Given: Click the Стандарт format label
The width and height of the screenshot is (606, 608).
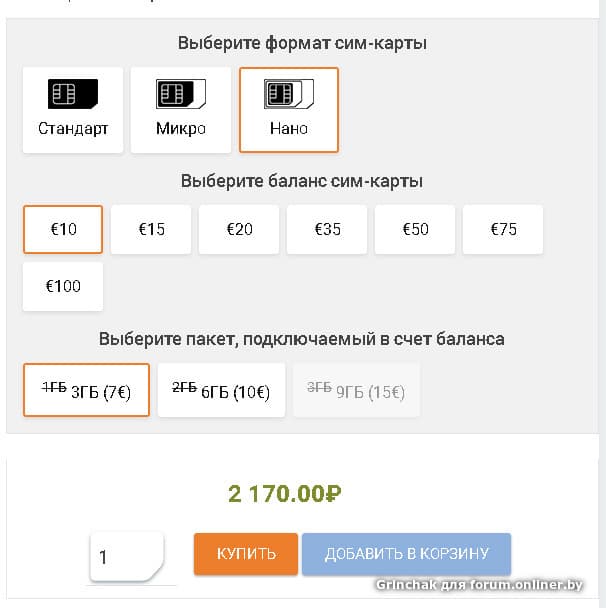Looking at the screenshot, I should 73,128.
